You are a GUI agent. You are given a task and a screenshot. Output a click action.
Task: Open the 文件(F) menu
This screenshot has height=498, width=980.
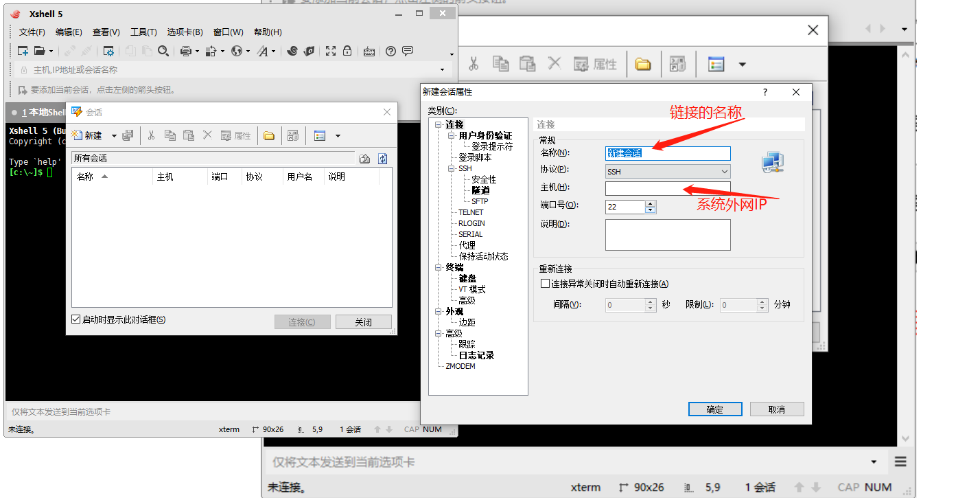coord(32,32)
